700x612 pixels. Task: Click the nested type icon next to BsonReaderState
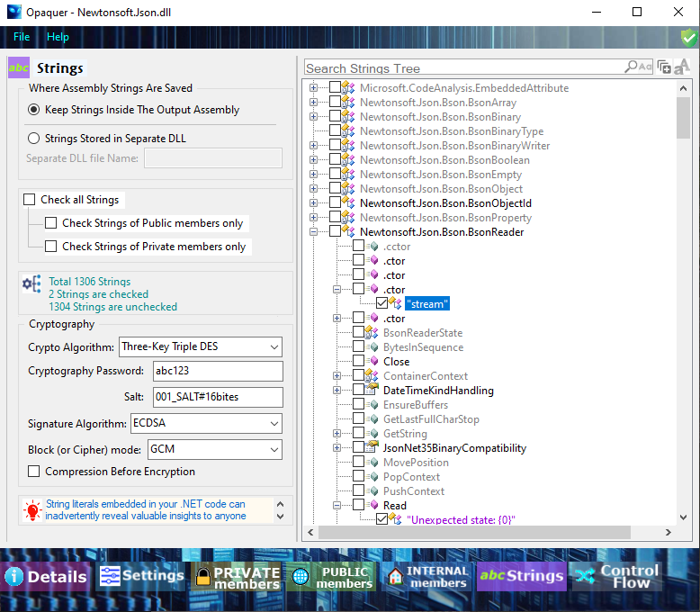click(x=372, y=332)
